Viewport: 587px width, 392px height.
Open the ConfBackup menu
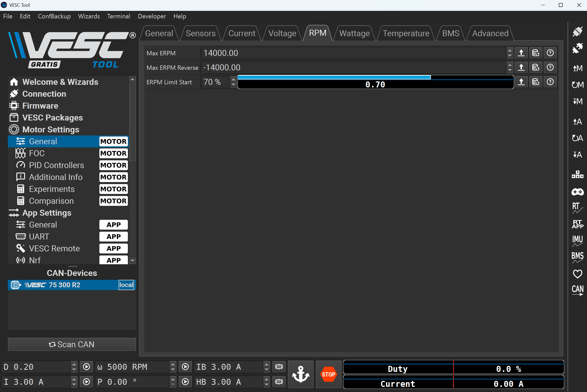pos(54,16)
